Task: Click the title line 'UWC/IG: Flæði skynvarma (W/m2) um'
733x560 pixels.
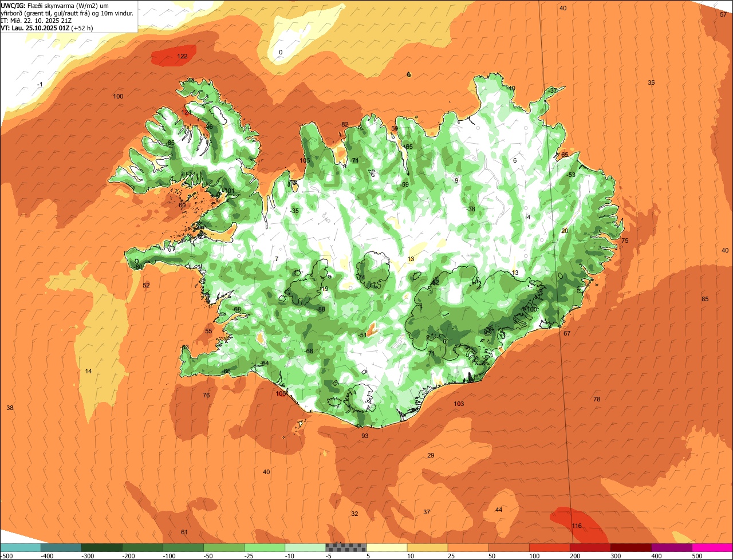Action: coord(55,5)
